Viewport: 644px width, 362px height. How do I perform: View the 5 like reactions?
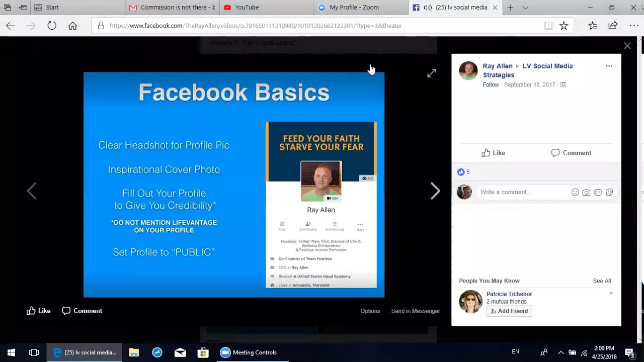pyautogui.click(x=463, y=172)
